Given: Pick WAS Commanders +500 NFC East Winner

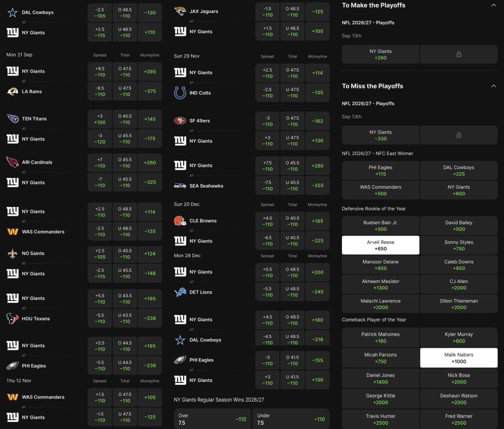Looking at the screenshot, I should (381, 190).
